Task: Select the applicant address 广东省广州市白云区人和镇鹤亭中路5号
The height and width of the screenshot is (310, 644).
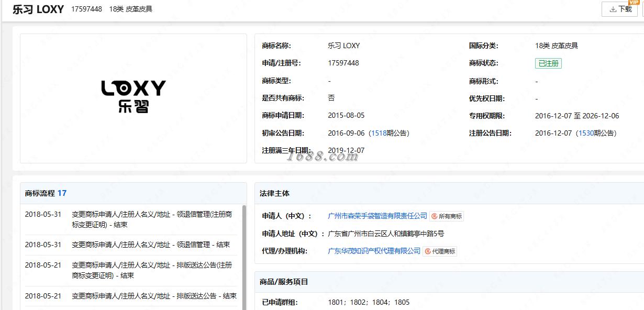Action: (x=386, y=234)
